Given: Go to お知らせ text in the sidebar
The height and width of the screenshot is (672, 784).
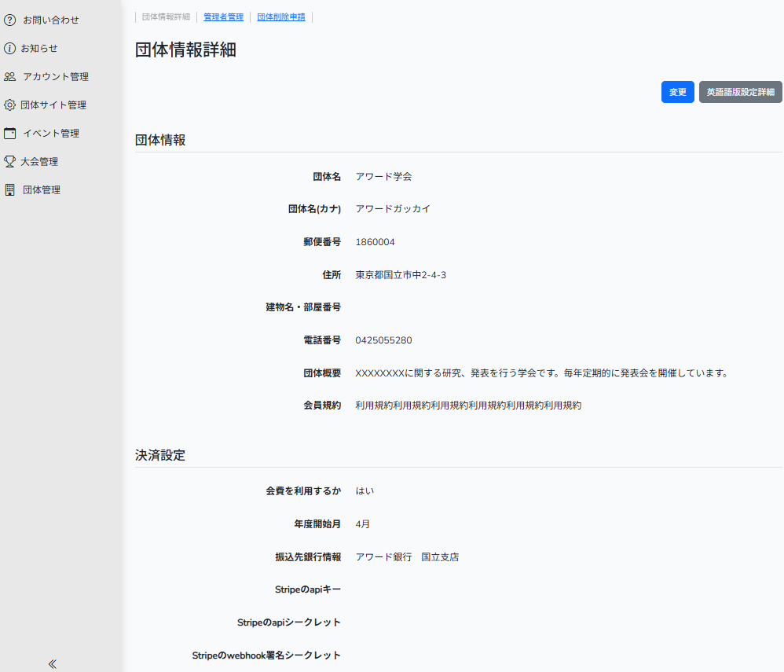Looking at the screenshot, I should coord(39,48).
